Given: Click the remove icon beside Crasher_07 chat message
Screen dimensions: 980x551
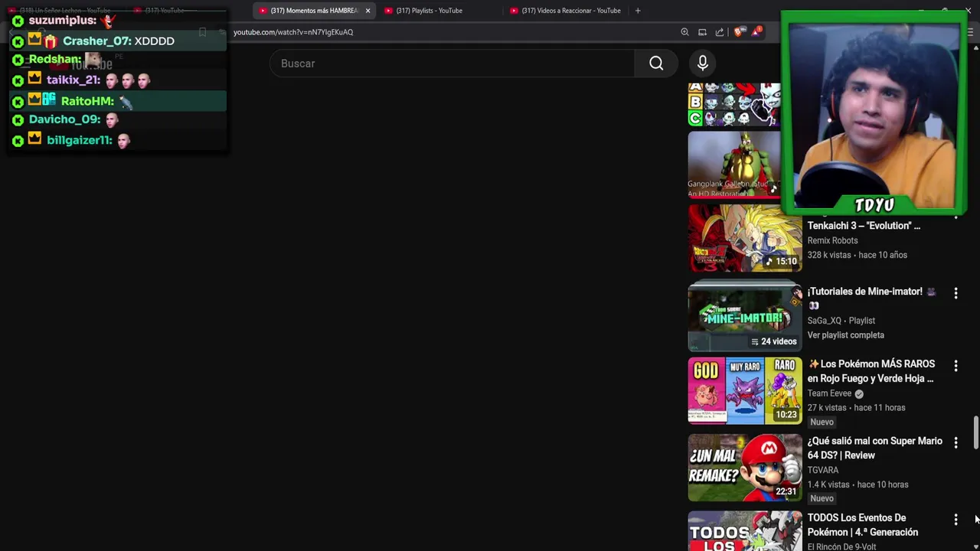Looking at the screenshot, I should point(18,41).
